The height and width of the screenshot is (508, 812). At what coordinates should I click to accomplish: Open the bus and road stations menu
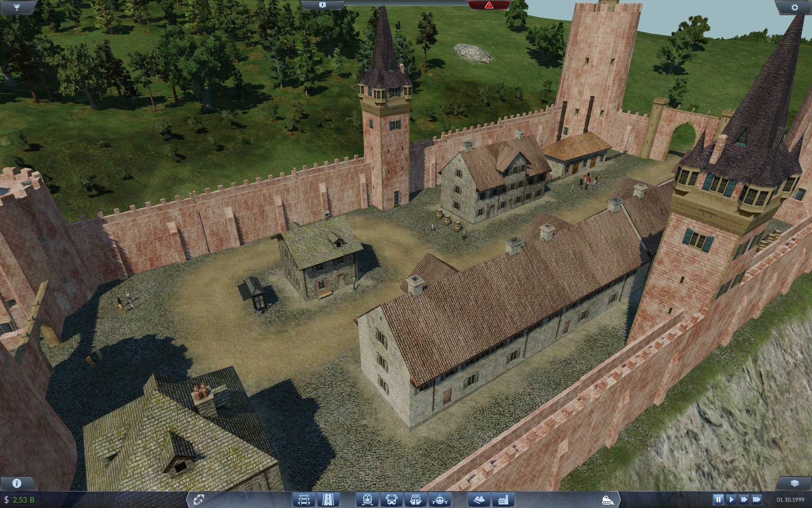[x=391, y=500]
